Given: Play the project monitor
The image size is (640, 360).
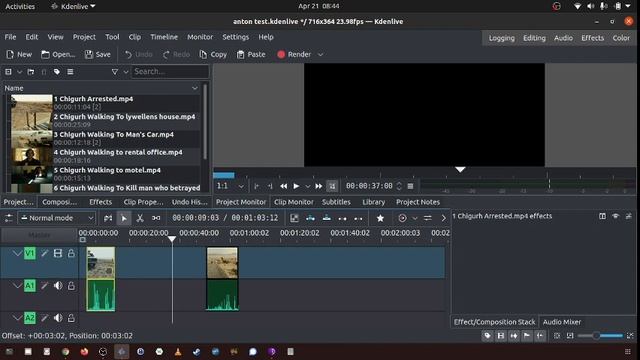Looking at the screenshot, I should 296,186.
